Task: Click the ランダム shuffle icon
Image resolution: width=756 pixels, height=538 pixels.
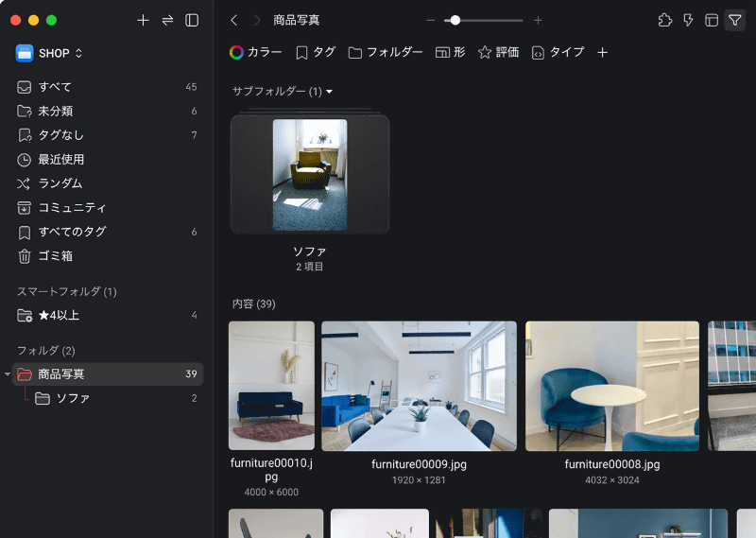Action: point(24,183)
